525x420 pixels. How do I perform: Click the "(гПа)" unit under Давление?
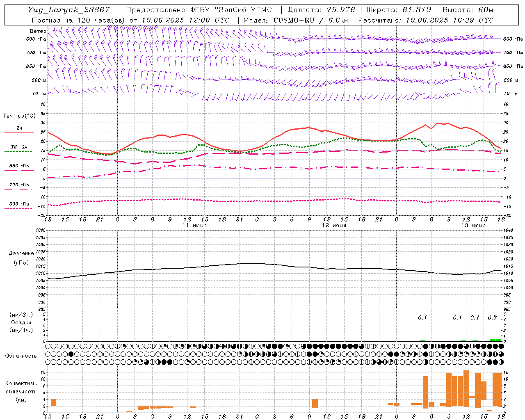click(x=21, y=263)
